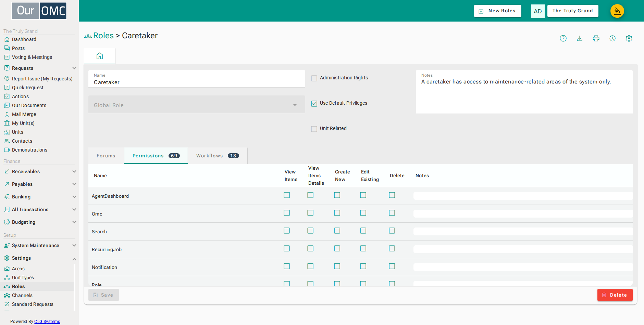Click the Roles breadcrumb link

[103, 36]
